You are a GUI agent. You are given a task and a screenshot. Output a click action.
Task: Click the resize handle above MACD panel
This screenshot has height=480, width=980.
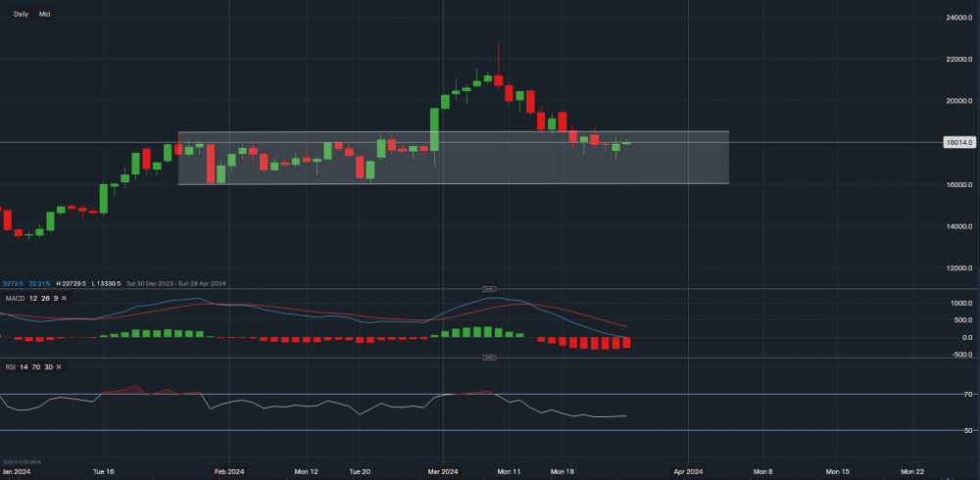tap(489, 290)
